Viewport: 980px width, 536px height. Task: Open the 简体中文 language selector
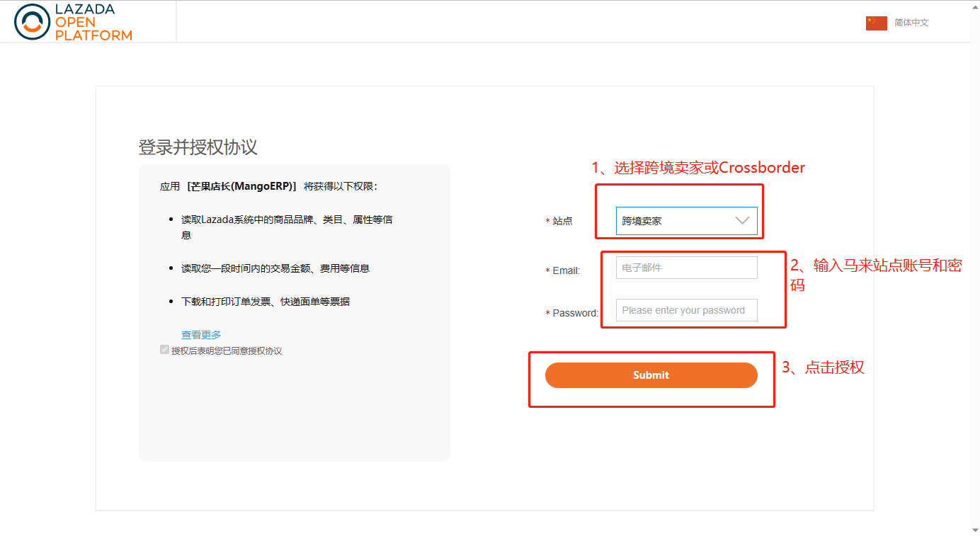(x=911, y=23)
